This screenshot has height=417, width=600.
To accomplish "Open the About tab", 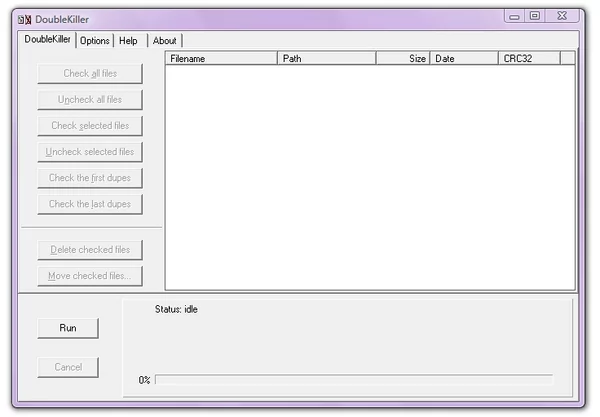I will [165, 41].
